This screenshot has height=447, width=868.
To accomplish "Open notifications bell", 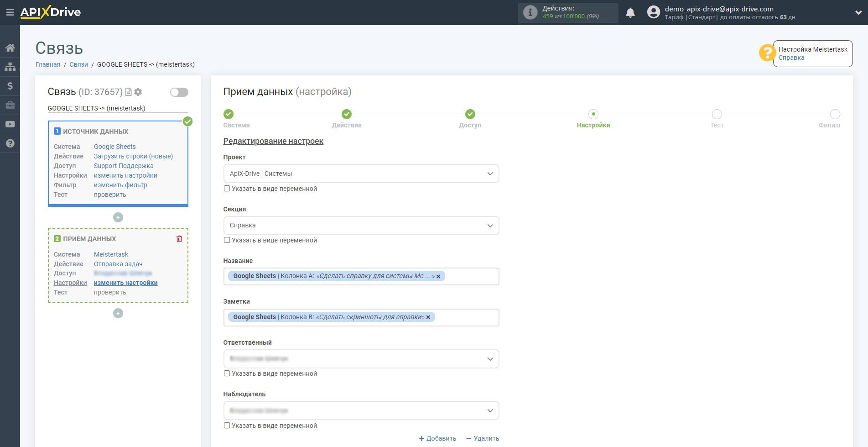I will pyautogui.click(x=630, y=12).
